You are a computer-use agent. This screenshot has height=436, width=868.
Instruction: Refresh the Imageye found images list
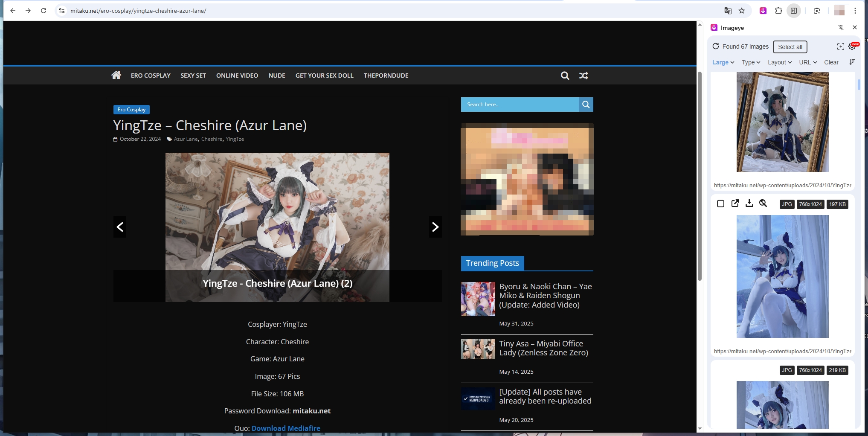click(x=716, y=46)
